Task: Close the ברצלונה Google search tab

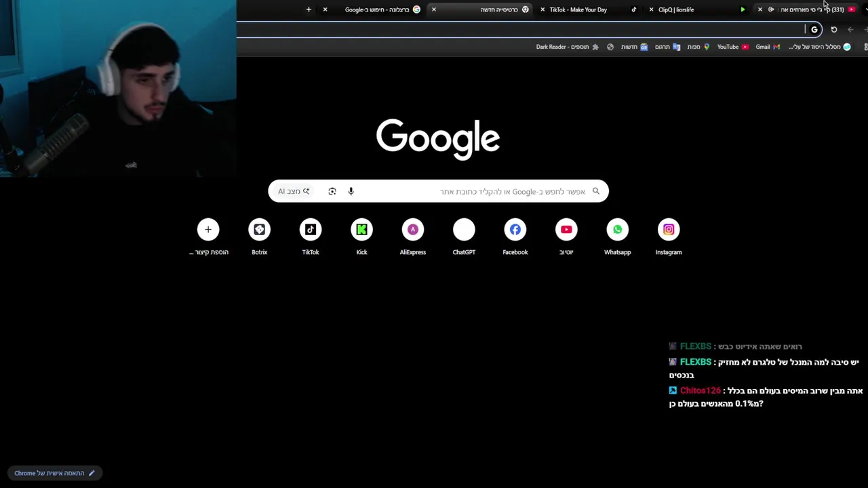Action: (325, 9)
